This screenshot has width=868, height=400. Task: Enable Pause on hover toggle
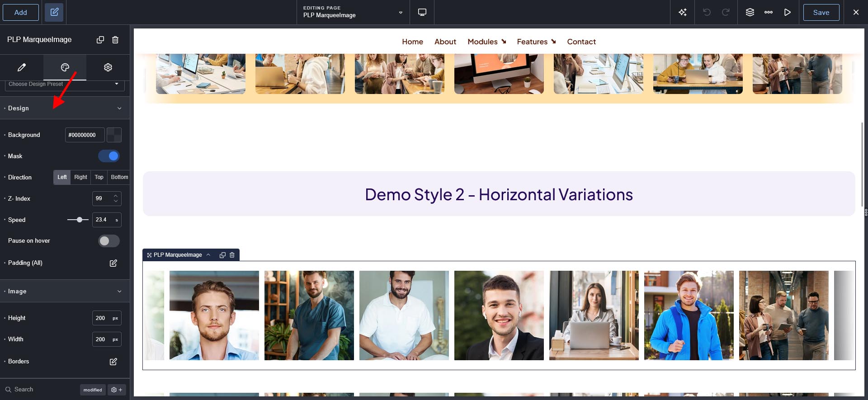[x=109, y=241]
